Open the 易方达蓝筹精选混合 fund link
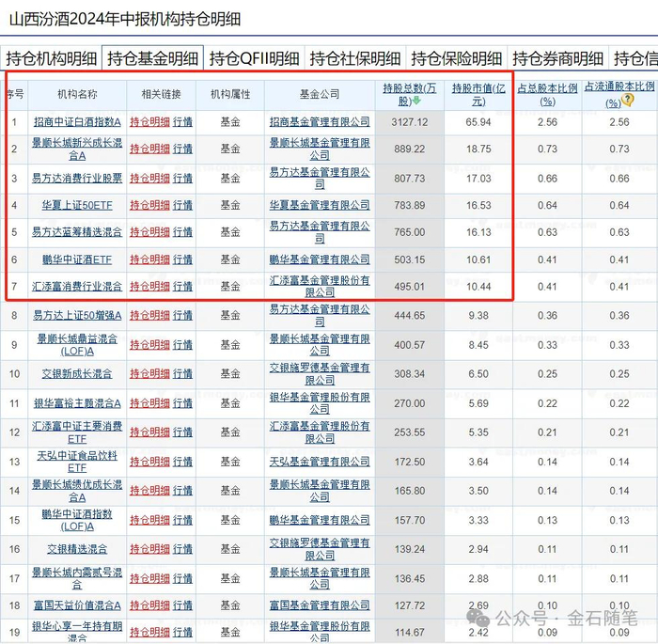The width and height of the screenshot is (658, 644). pos(77,231)
